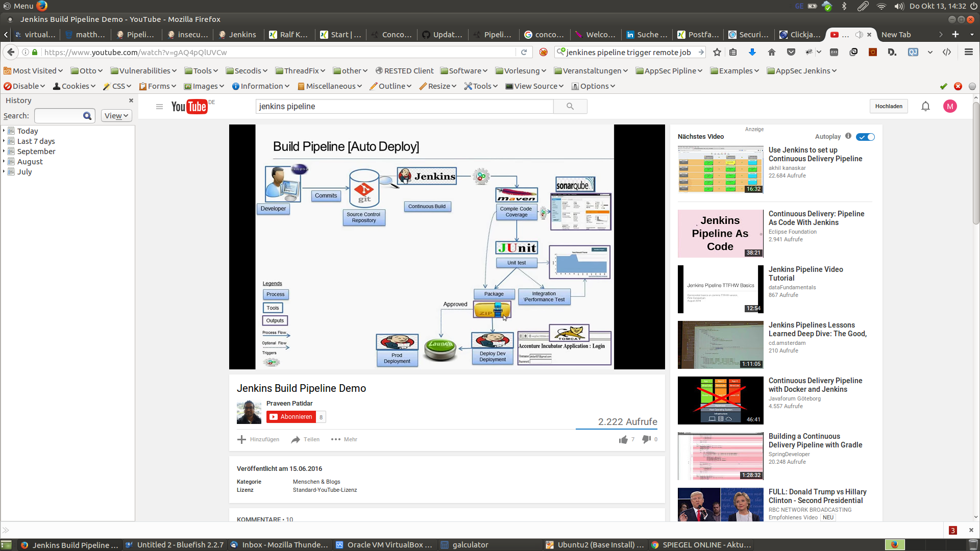The height and width of the screenshot is (551, 980).
Task: Expand the September history folder
Action: pyautogui.click(x=4, y=151)
